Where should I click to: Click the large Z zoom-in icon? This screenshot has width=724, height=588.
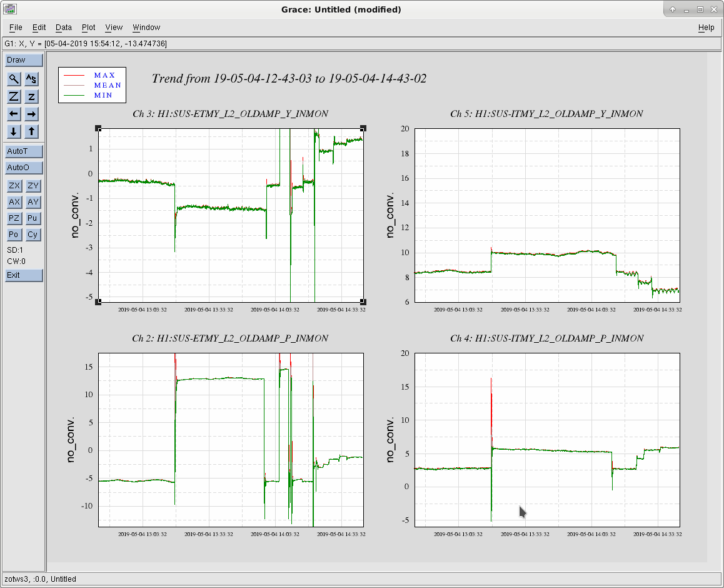click(14, 96)
